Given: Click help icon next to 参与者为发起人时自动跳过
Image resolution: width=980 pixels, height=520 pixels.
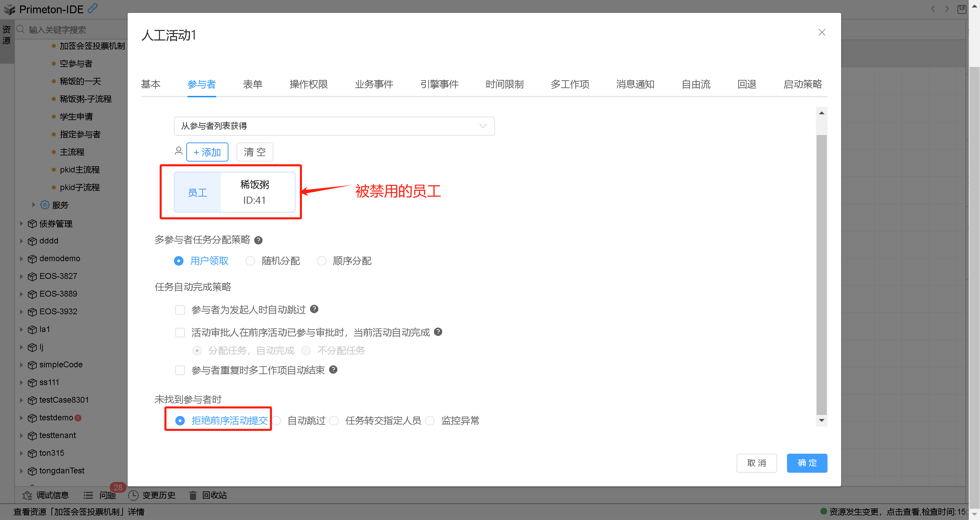Looking at the screenshot, I should (314, 309).
